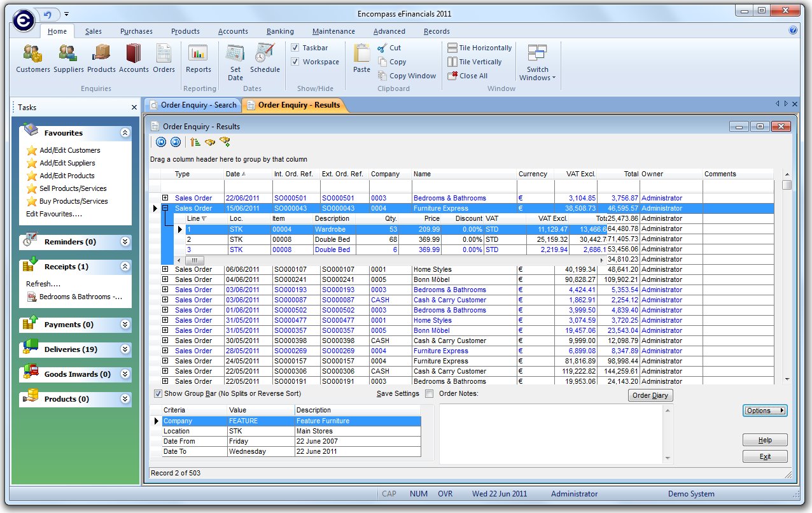812x513 pixels.
Task: Toggle the Taskbar checkbox
Action: pos(295,48)
